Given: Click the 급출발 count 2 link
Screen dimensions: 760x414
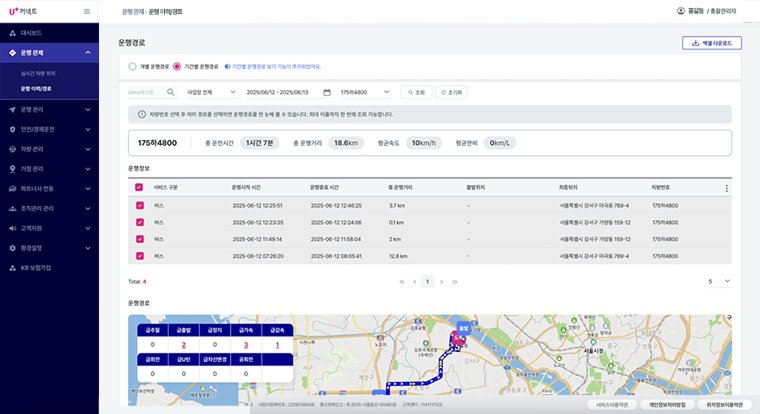Looking at the screenshot, I should (x=184, y=345).
